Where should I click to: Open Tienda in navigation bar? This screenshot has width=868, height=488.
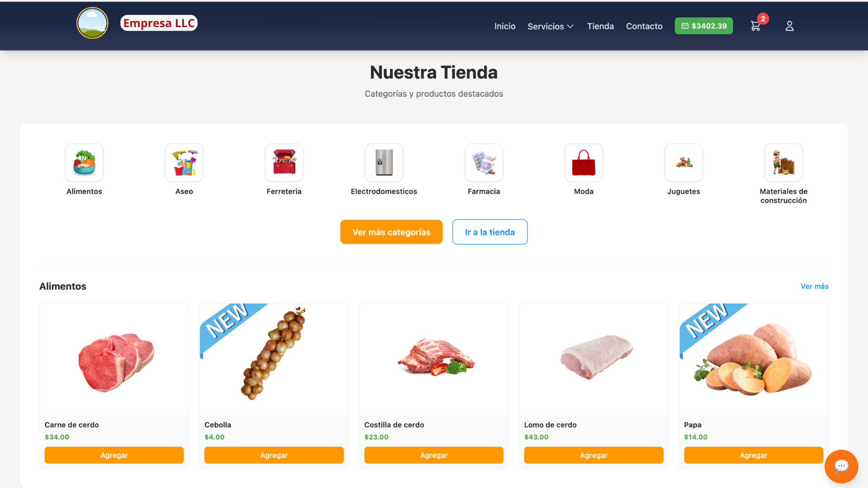point(600,26)
